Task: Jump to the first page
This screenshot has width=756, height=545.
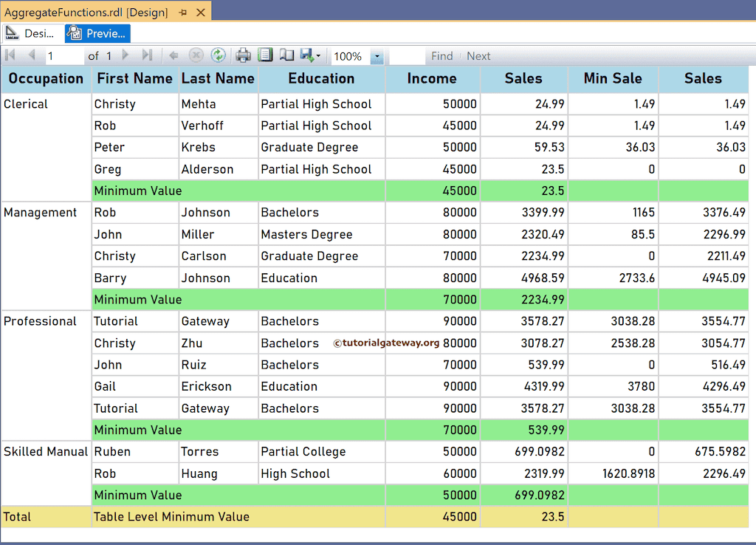Action: click(x=10, y=55)
